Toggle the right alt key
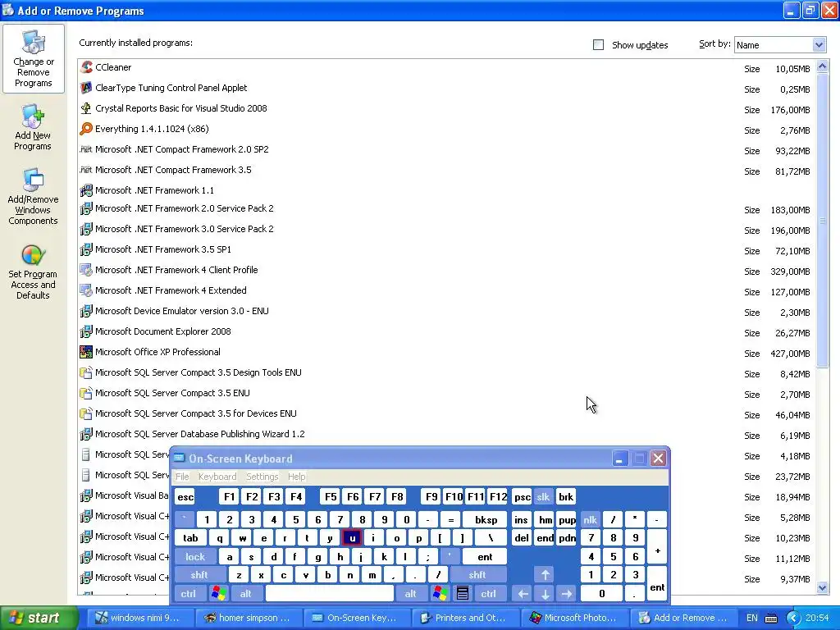Screen dimensions: 840x630 [411, 594]
